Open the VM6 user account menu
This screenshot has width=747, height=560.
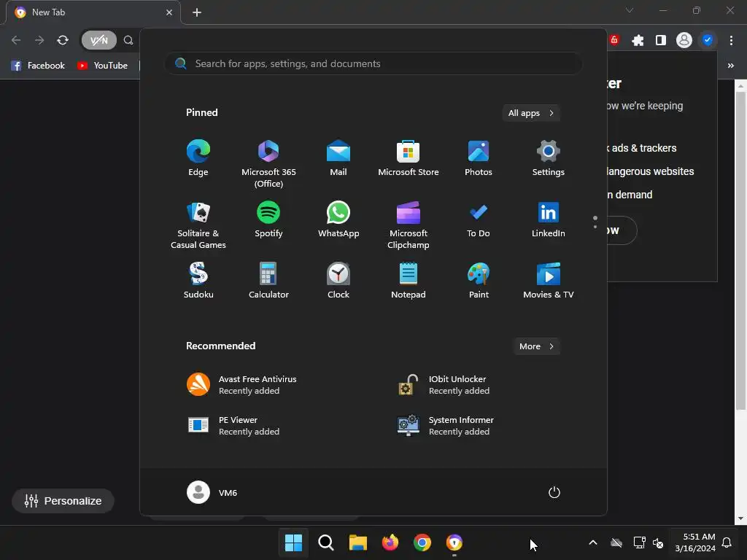(212, 492)
